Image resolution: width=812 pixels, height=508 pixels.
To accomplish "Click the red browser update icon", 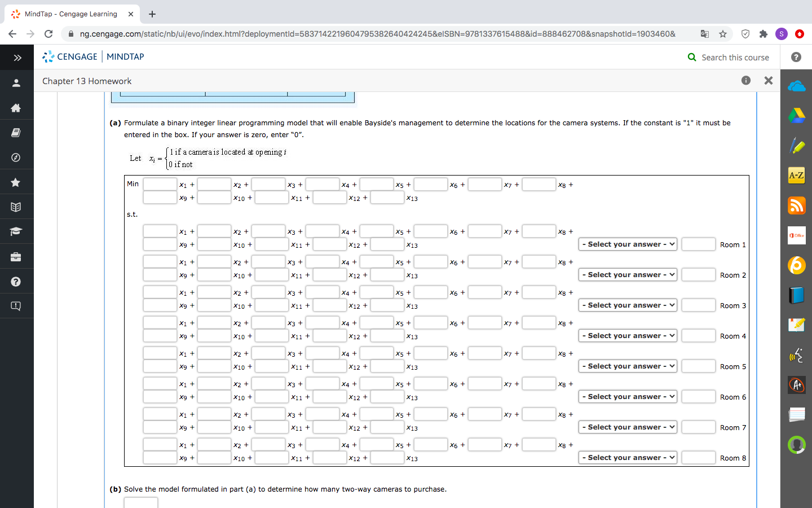I will coord(800,34).
